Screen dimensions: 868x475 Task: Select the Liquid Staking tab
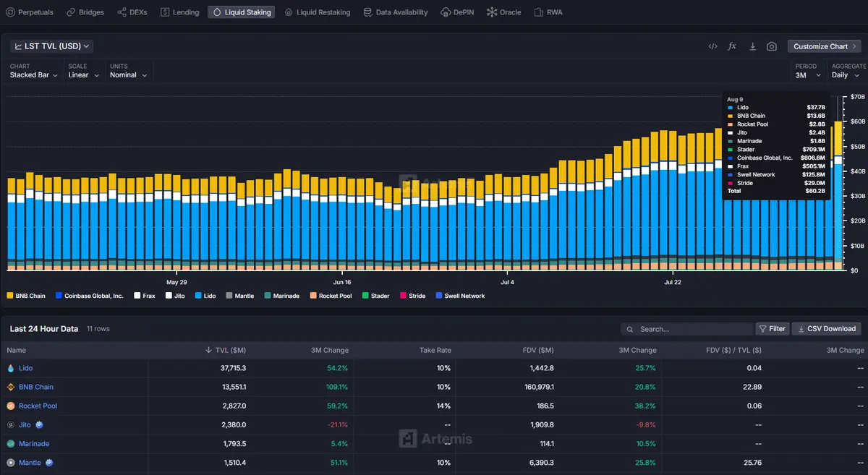[242, 12]
